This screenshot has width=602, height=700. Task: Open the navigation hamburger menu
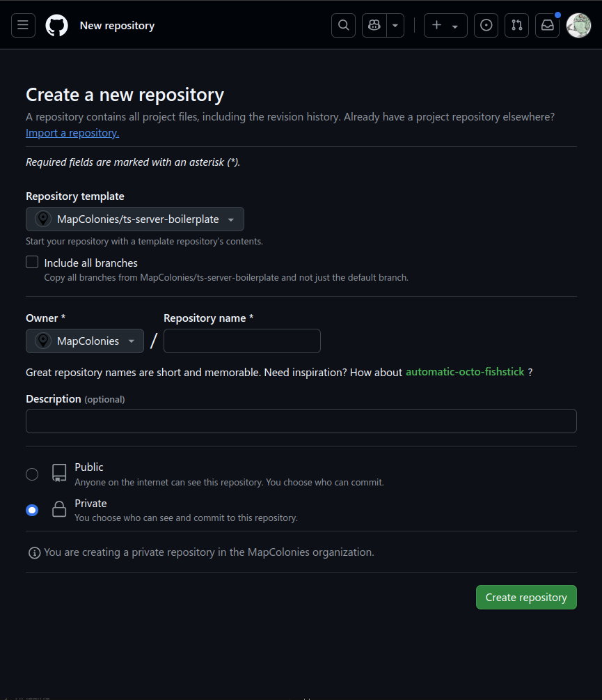pos(23,25)
